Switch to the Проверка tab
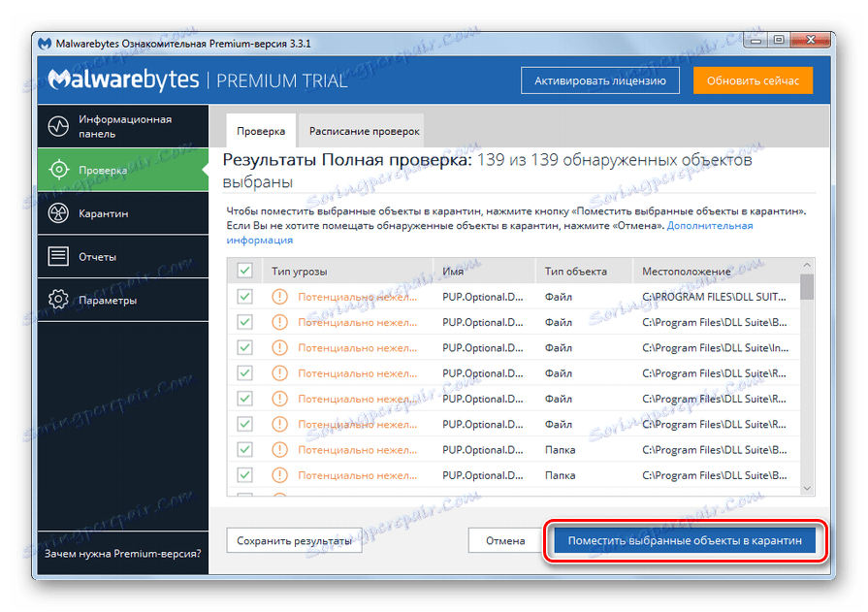 click(261, 131)
